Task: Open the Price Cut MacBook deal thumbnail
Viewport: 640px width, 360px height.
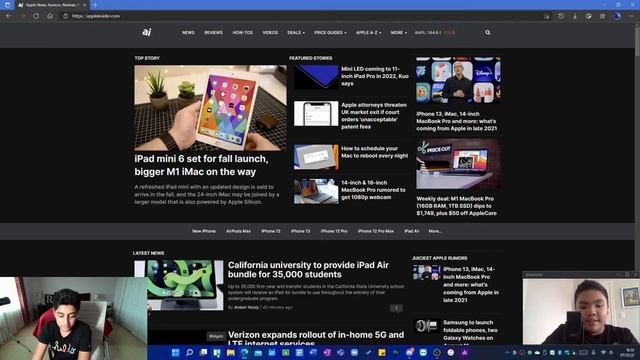Action: (x=458, y=164)
